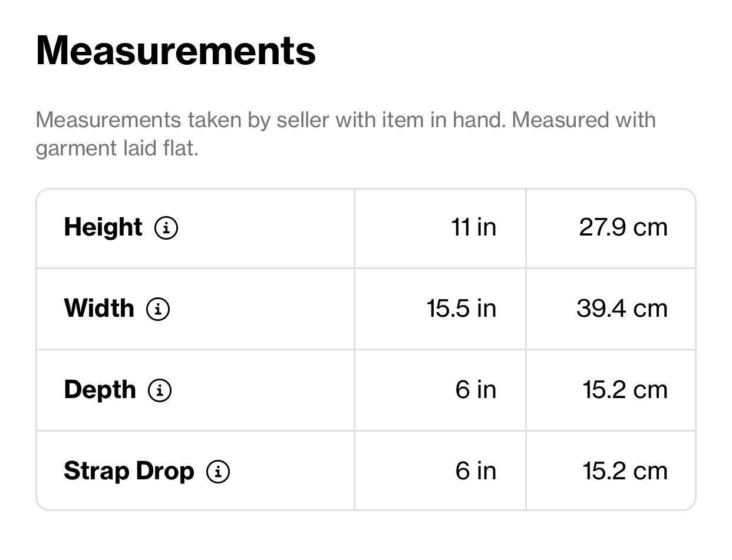This screenshot has width=732, height=560.
Task: Click the Measurements heading
Action: click(x=176, y=51)
